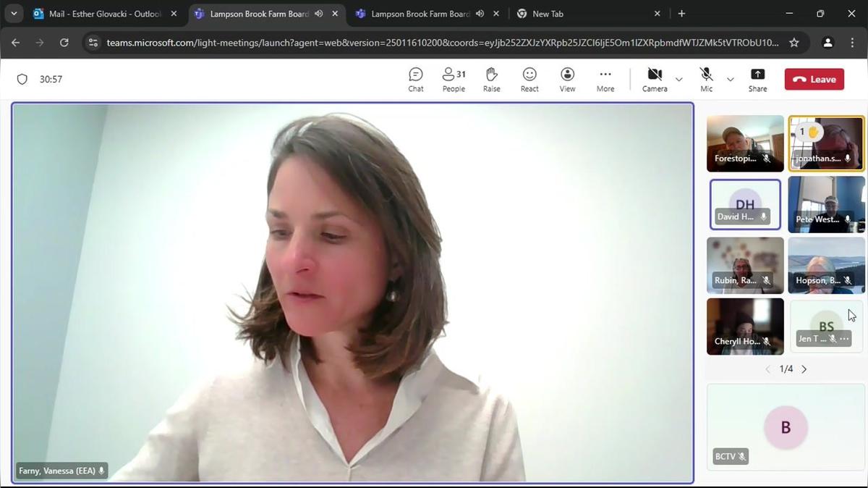Image resolution: width=868 pixels, height=488 pixels.
Task: Go forward in browser history
Action: pyautogui.click(x=40, y=43)
